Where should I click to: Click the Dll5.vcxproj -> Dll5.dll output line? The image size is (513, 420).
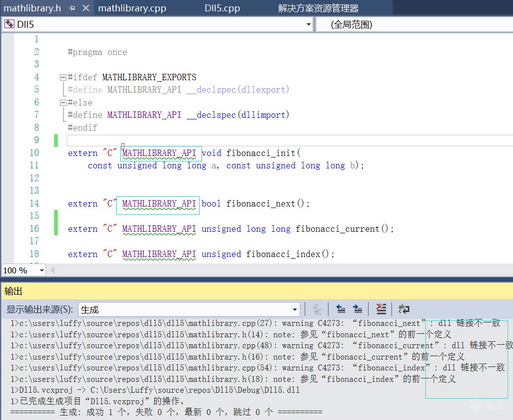point(155,390)
